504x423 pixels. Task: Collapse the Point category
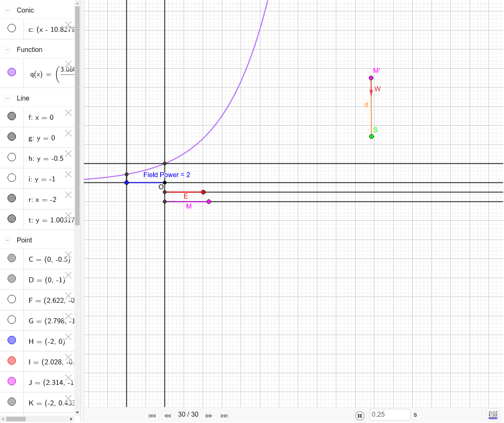8,240
